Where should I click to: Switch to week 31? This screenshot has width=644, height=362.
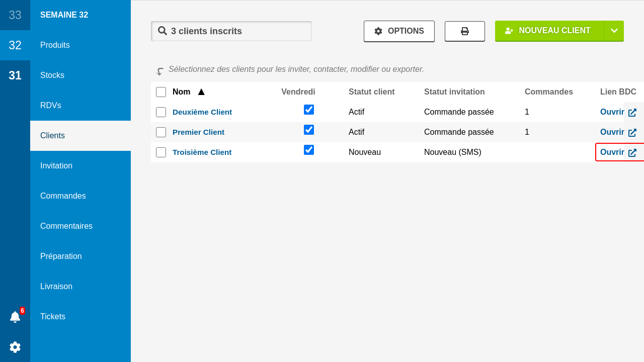(15, 75)
